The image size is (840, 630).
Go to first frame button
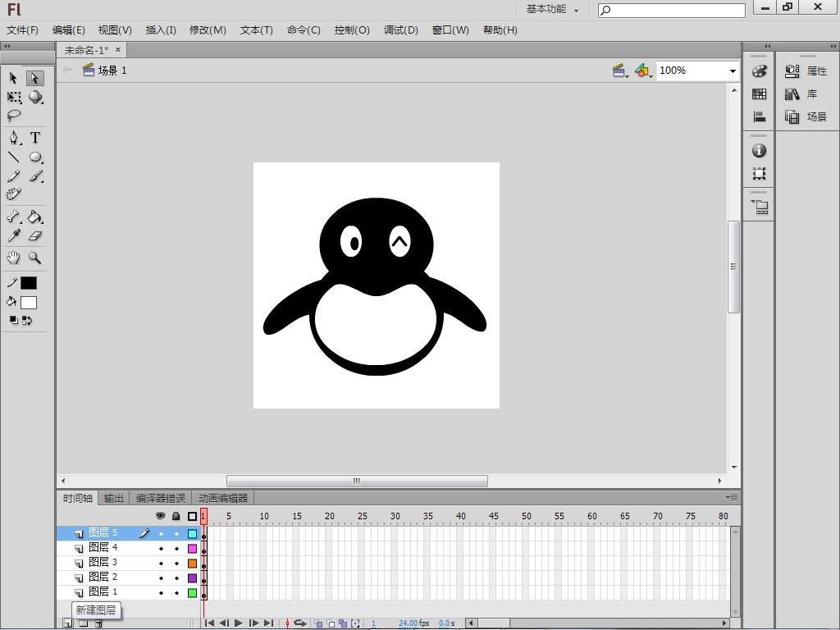[x=209, y=623]
